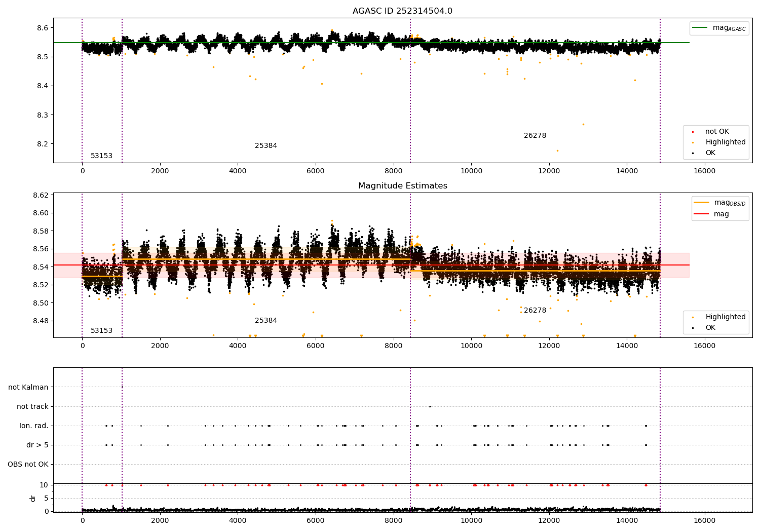Select 'OK' in the top plot legend
Screen dimensions: 760x532
coord(710,153)
